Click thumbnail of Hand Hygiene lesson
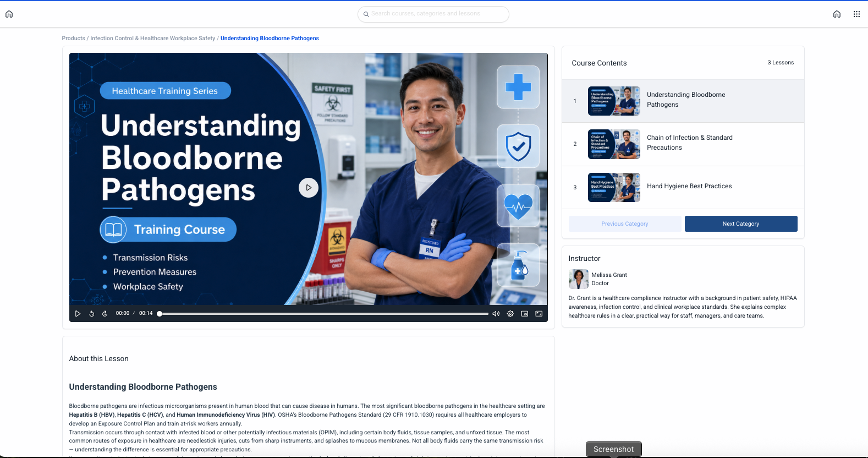Viewport: 868px width, 458px height. point(614,187)
